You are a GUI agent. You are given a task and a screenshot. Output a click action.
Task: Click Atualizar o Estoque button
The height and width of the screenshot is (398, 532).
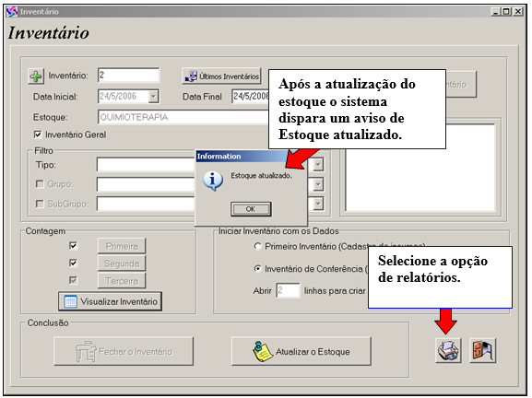tap(301, 352)
